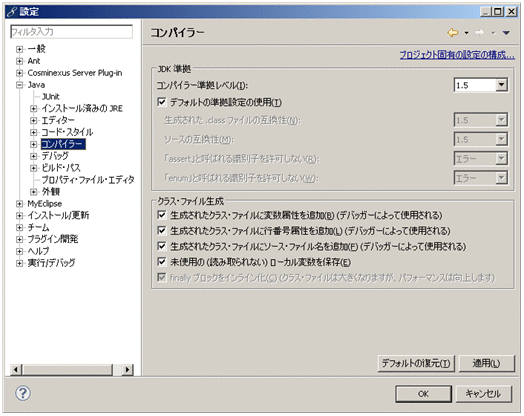Click the OK button
524x416 pixels.
pyautogui.click(x=423, y=394)
